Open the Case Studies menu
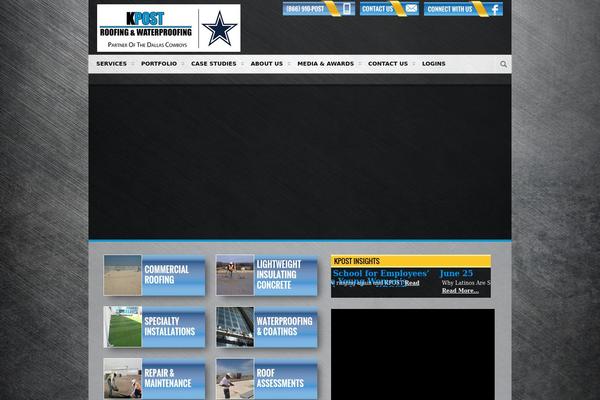 214,64
